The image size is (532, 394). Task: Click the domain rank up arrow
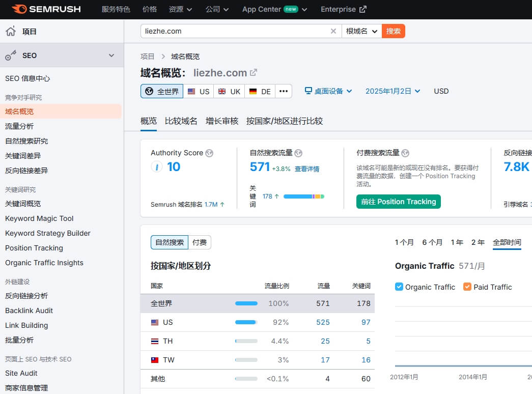click(x=222, y=204)
